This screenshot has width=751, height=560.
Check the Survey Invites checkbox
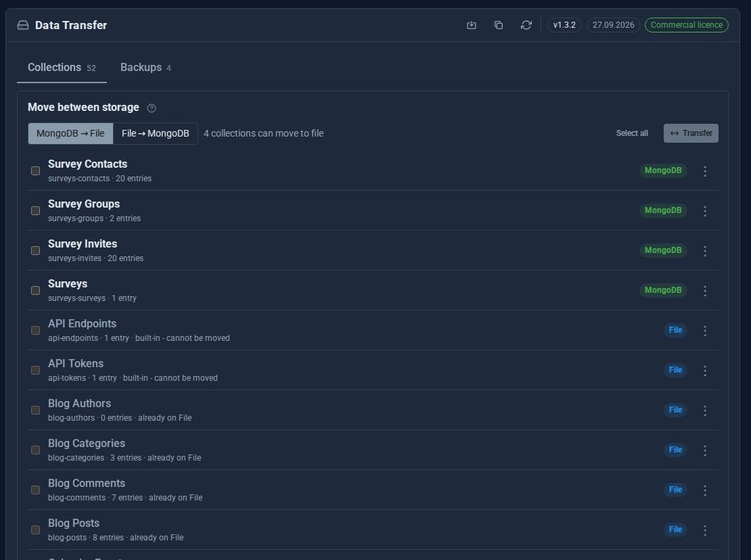(x=35, y=251)
